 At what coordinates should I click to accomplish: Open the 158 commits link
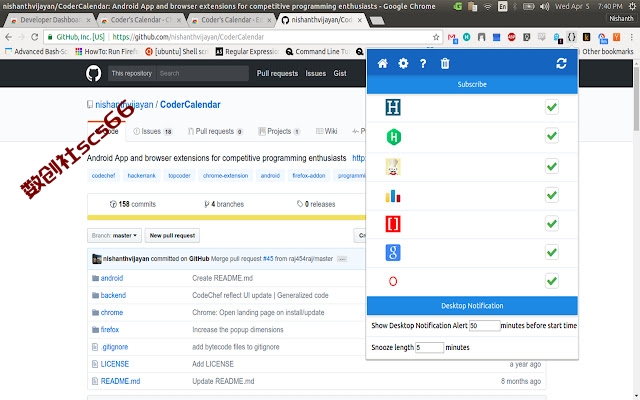tap(133, 204)
